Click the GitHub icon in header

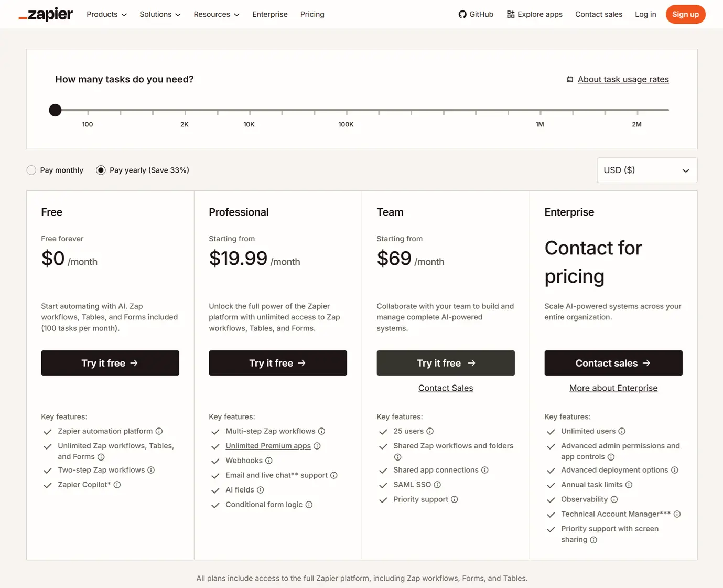(x=462, y=14)
